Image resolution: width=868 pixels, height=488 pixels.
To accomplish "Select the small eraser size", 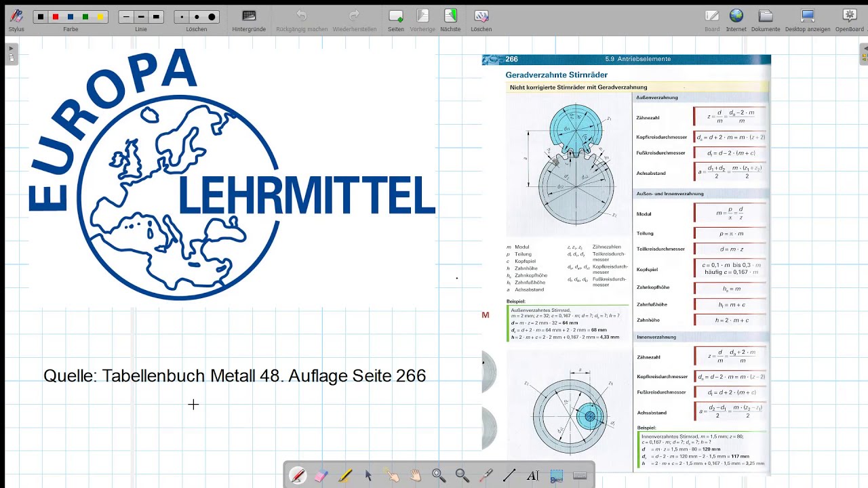I will [x=182, y=17].
